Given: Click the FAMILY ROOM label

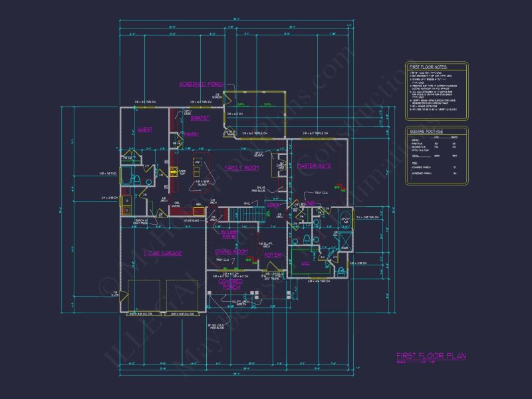Looking at the screenshot, I should (241, 168).
